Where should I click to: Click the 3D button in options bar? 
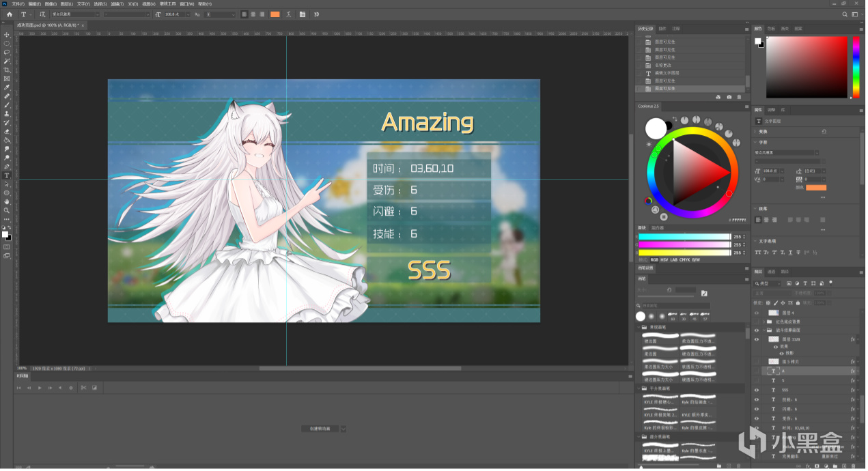tap(316, 14)
